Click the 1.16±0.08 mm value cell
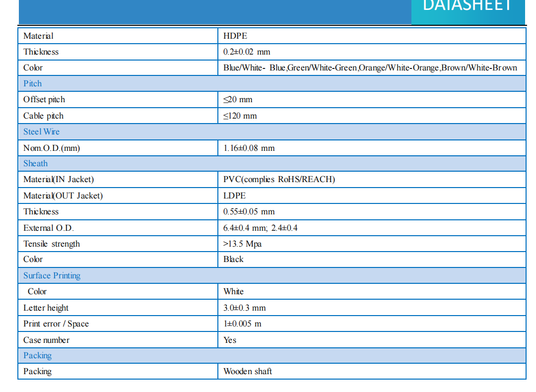536x392 pixels. pos(249,148)
